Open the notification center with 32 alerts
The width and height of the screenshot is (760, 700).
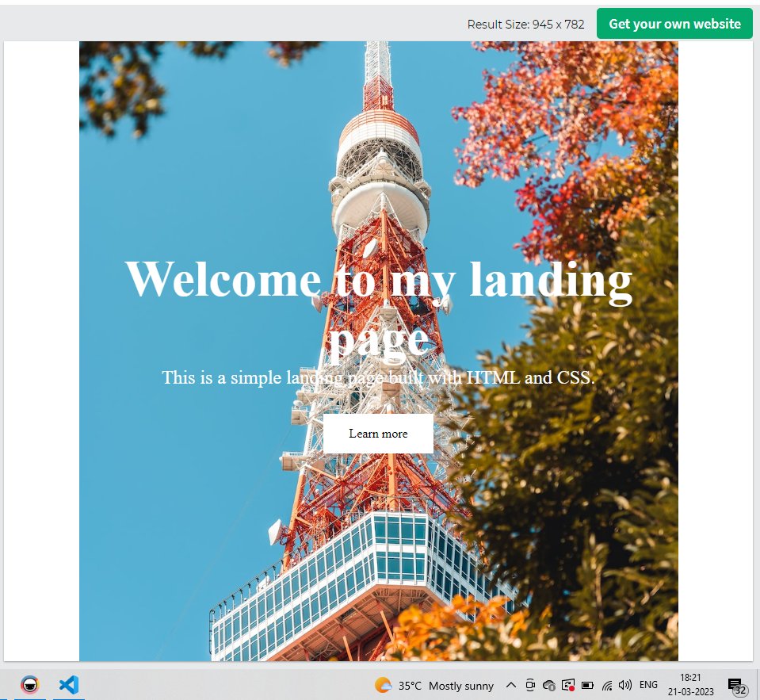point(738,686)
